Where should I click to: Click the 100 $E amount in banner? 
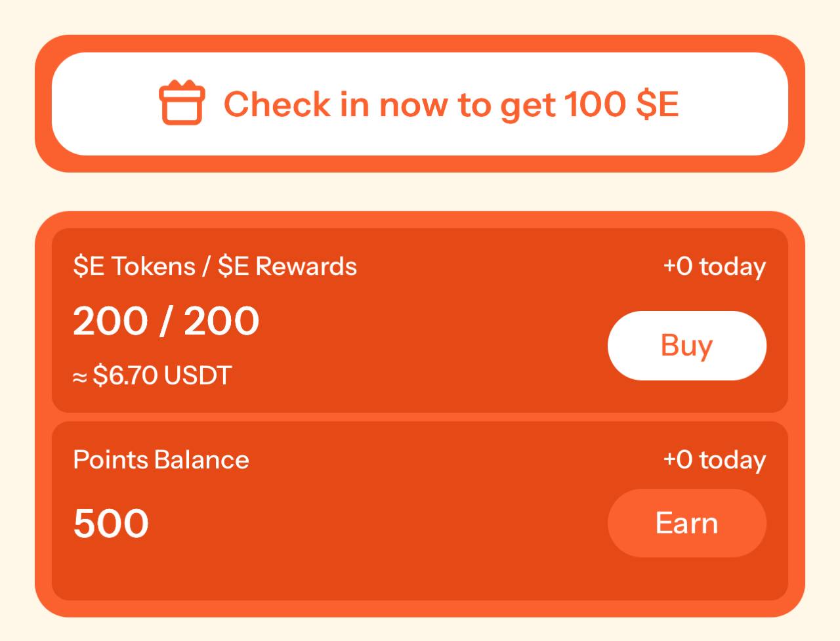click(621, 104)
